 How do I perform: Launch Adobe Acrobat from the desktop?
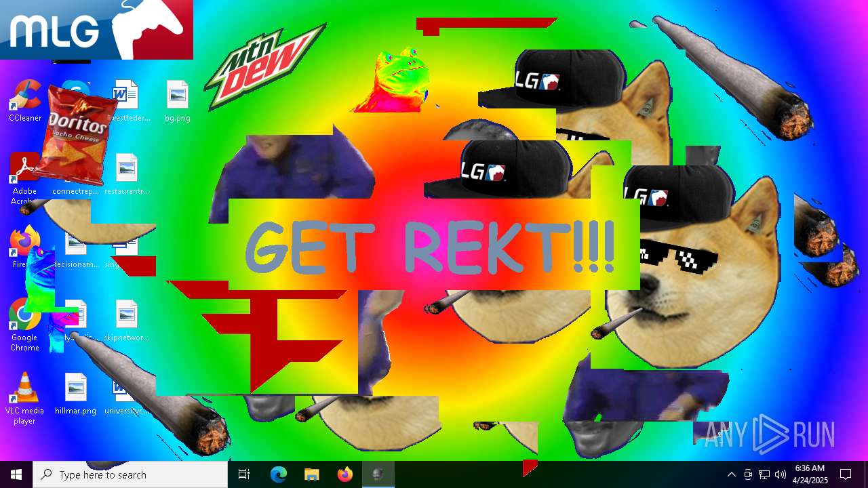25,178
